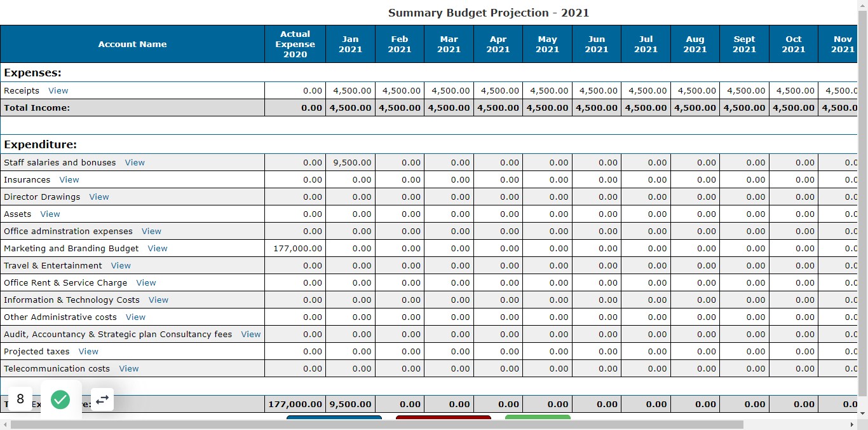This screenshot has height=430, width=868.
Task: Click the Summary Budget Projection - 2021 title
Action: pos(489,13)
